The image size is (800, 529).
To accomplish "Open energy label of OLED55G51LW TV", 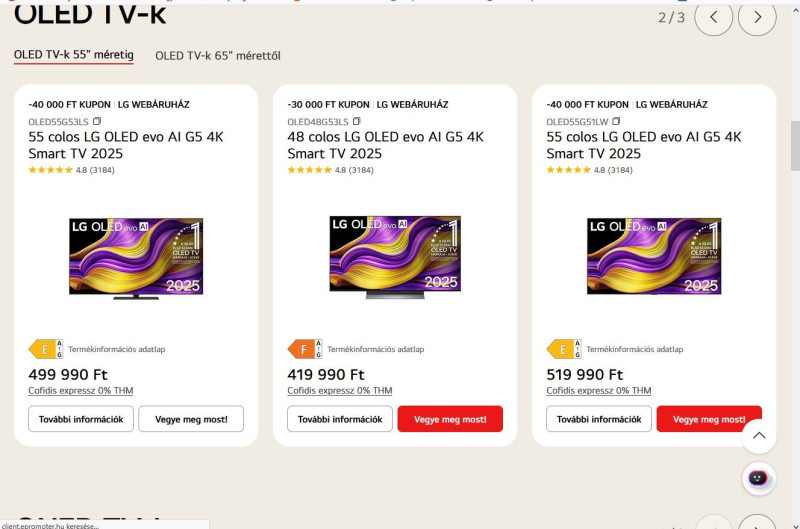I will pos(563,349).
